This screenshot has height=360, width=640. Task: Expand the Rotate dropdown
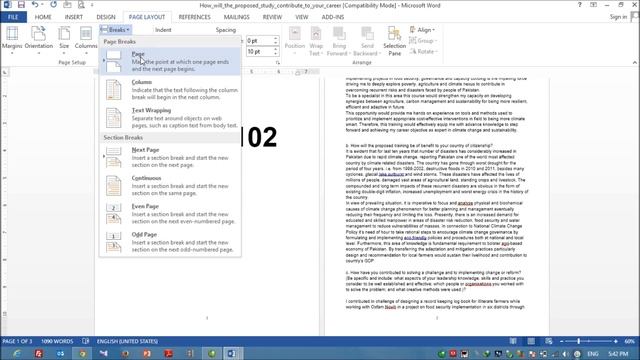coord(423,51)
